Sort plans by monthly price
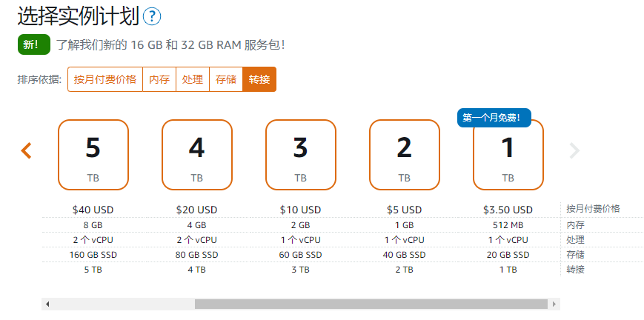The image size is (644, 320). (105, 79)
